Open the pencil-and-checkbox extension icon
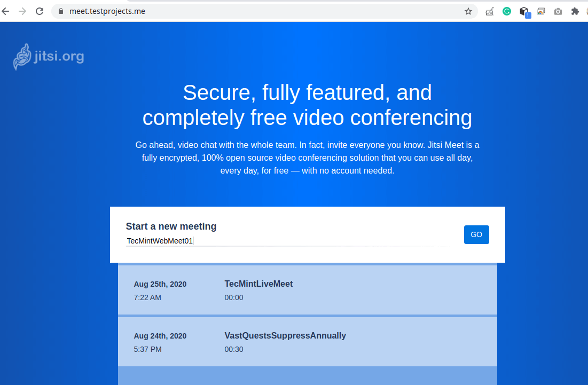This screenshot has width=588, height=385. click(x=489, y=12)
